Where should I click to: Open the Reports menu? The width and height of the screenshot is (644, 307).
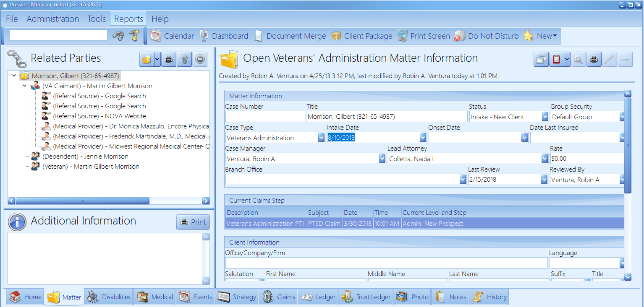(x=128, y=19)
